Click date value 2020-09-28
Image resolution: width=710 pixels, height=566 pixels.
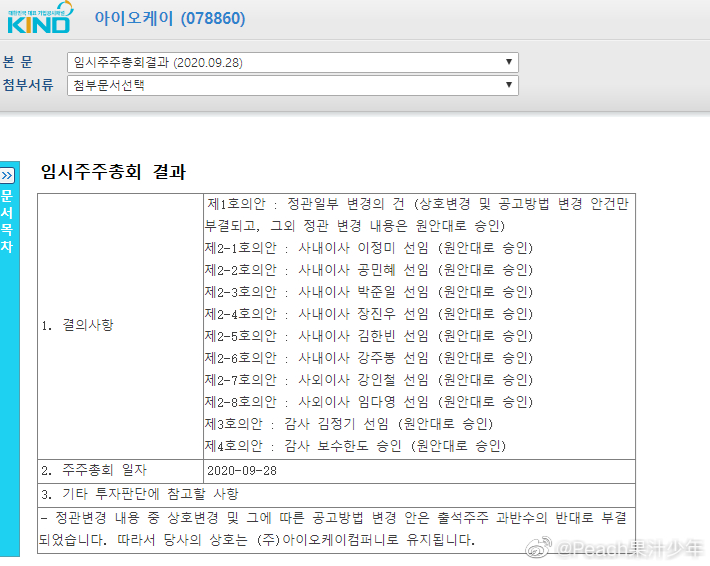click(242, 471)
